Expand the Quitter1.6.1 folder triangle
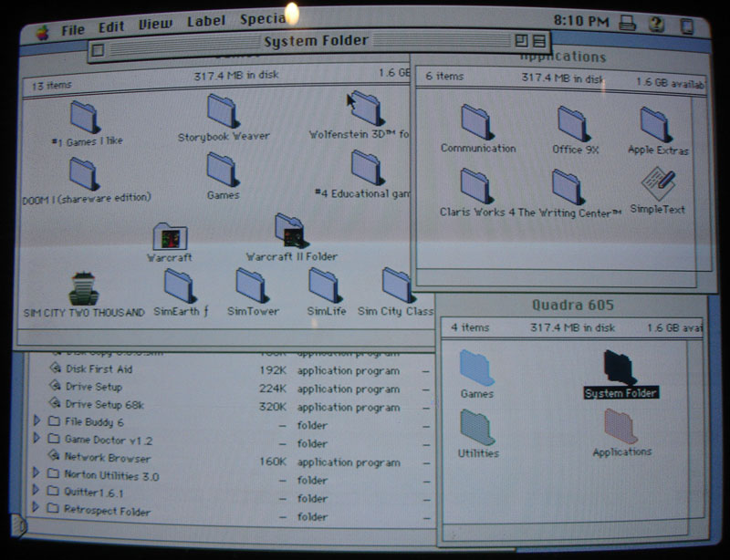The image size is (730, 560). coord(36,490)
